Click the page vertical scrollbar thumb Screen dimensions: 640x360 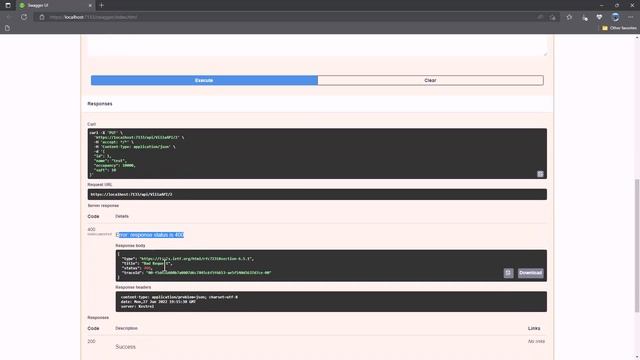[x=637, y=245]
